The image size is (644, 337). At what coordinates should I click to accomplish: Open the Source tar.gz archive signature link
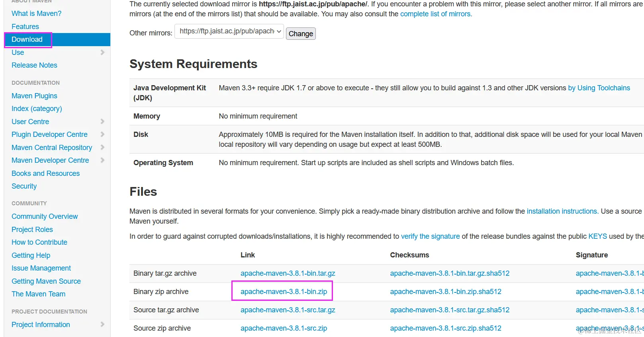(610, 310)
